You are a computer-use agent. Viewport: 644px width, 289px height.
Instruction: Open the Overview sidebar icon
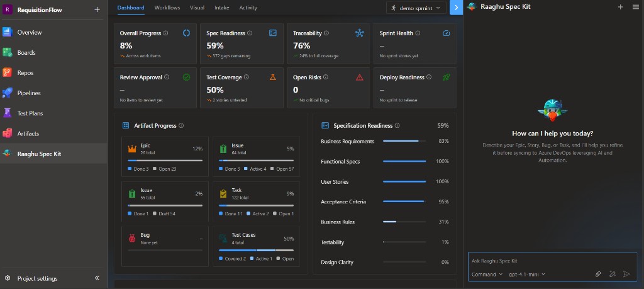[x=7, y=32]
